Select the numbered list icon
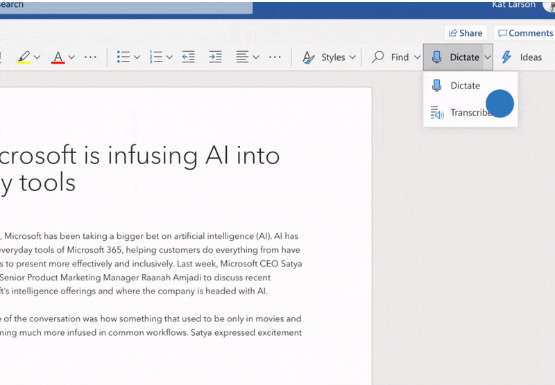The width and height of the screenshot is (555, 385). click(156, 57)
